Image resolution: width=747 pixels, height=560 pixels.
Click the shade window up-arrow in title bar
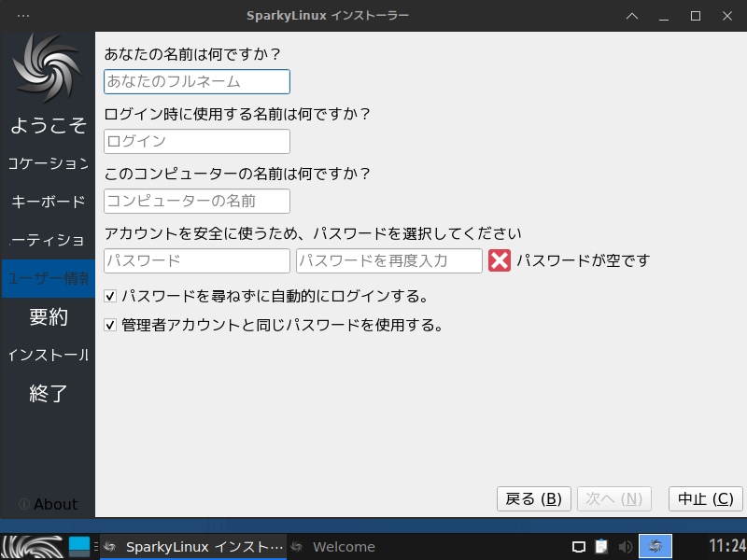point(632,16)
